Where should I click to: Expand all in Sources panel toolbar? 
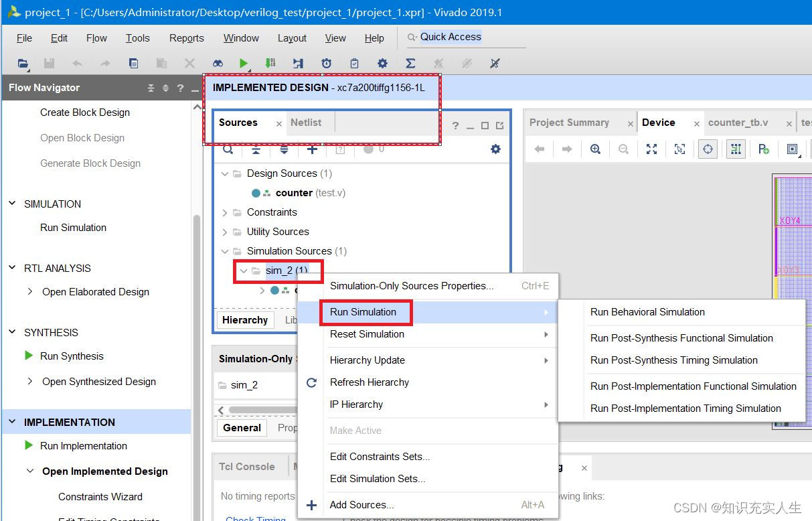[284, 149]
